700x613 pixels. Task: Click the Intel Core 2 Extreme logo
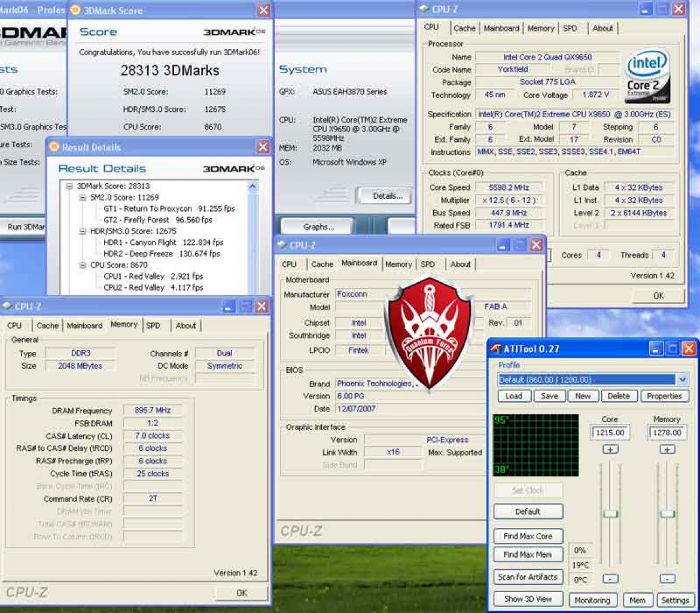tap(647, 75)
